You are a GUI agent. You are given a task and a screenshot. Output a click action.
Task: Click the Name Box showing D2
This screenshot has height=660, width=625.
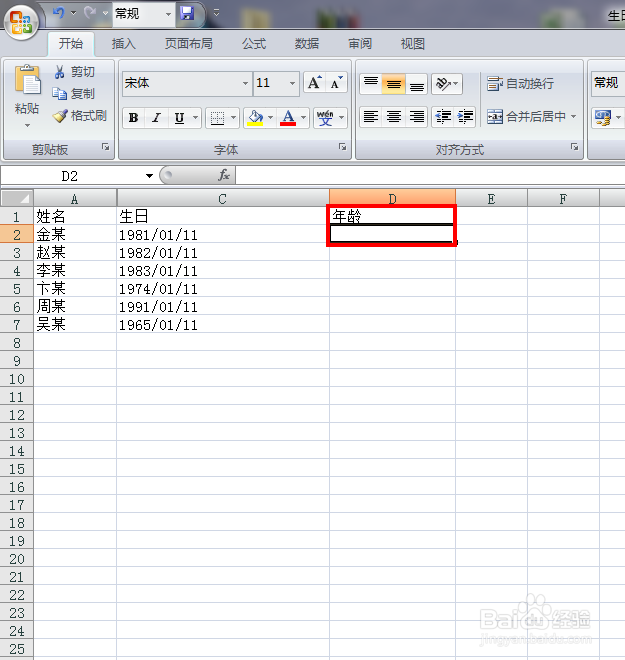[70, 176]
